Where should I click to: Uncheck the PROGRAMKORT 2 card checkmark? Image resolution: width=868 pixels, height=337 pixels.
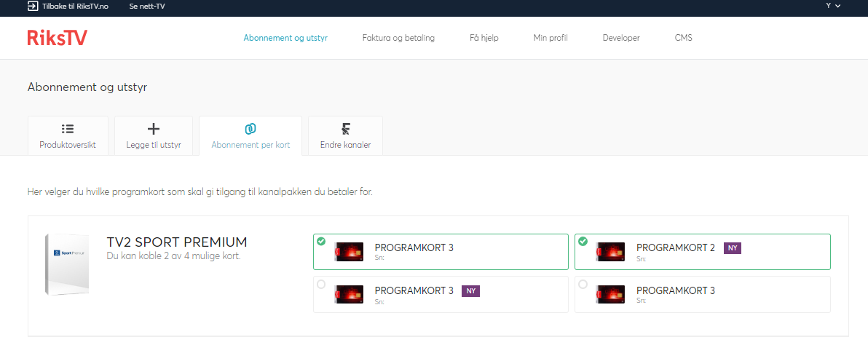coord(583,241)
